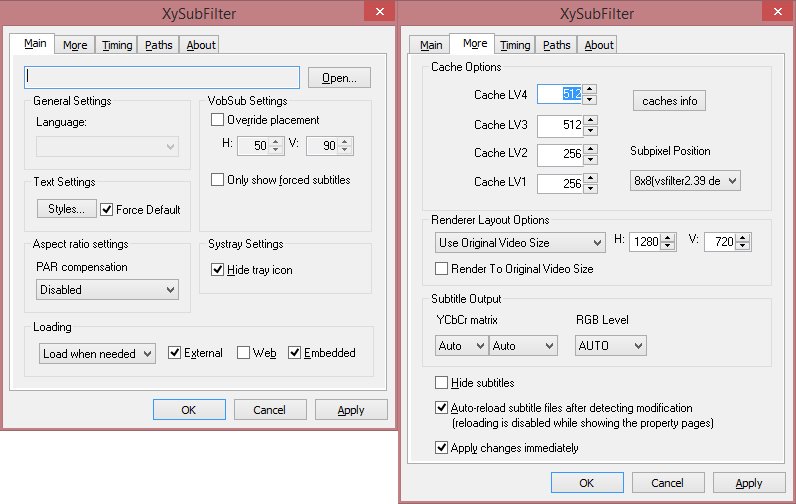Increase Cache LV2 value with up arrow
This screenshot has width=796, height=504.
(590, 149)
